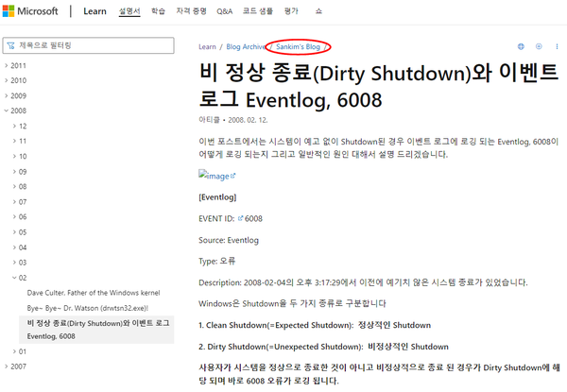Open the language globe icon

point(521,46)
